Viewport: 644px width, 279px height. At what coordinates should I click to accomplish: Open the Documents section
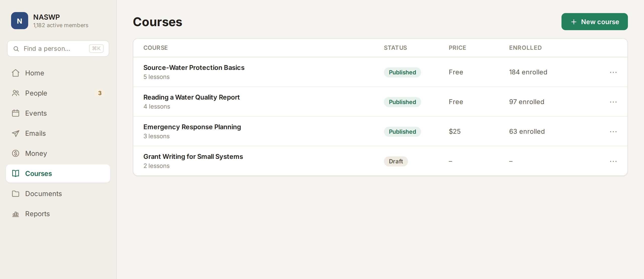pos(58,194)
